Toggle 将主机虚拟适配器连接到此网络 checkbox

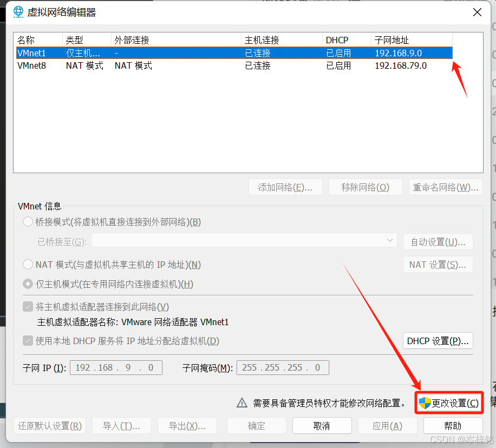tap(28, 307)
